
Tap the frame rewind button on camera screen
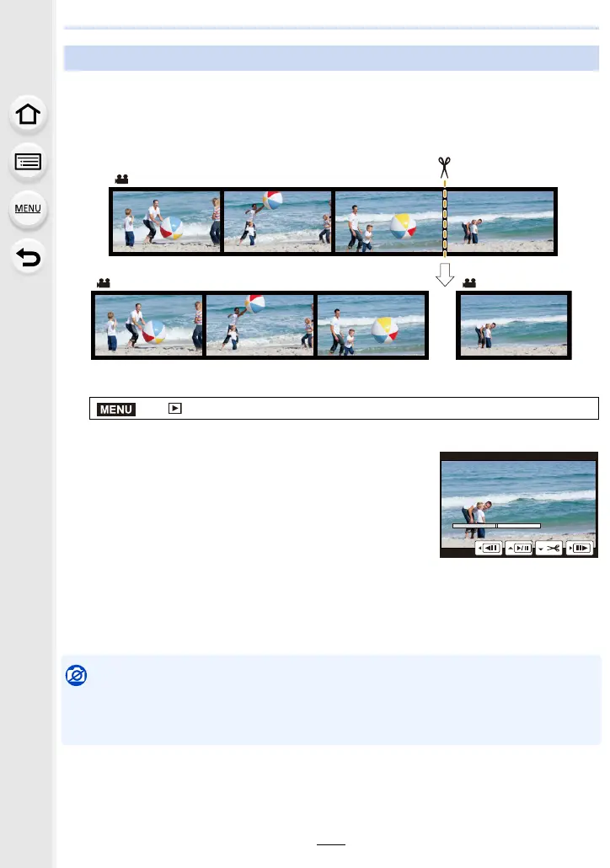489,548
